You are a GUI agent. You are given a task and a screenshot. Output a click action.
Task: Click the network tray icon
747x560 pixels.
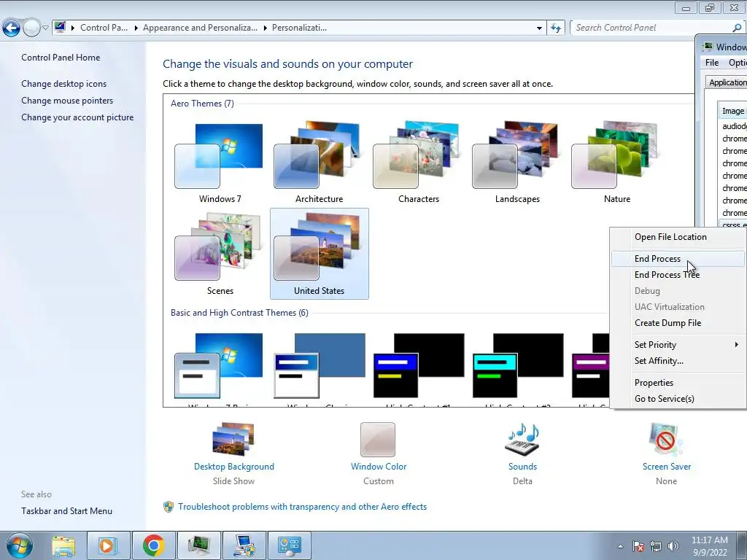pyautogui.click(x=656, y=546)
